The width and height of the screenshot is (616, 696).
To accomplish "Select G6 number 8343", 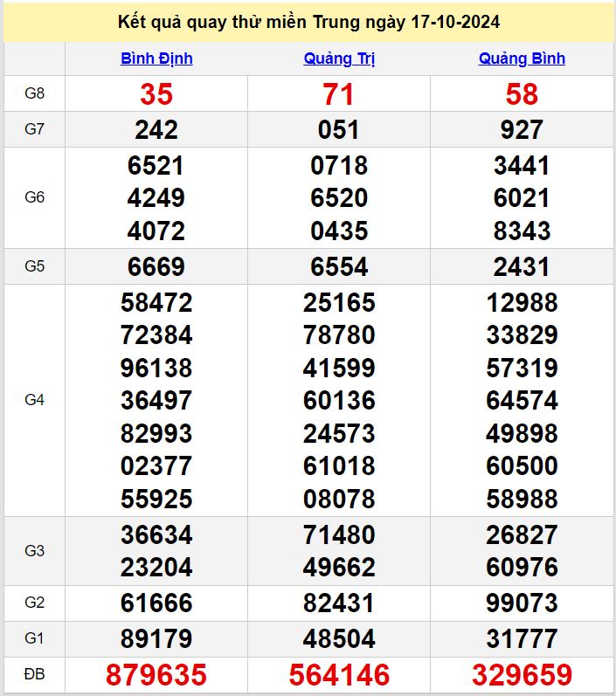I will pos(522,231).
